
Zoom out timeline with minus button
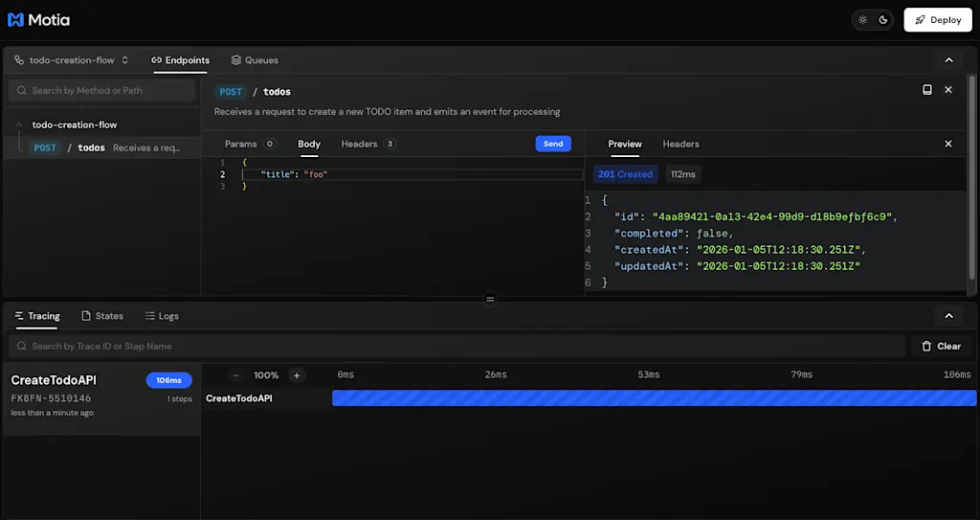click(x=235, y=375)
